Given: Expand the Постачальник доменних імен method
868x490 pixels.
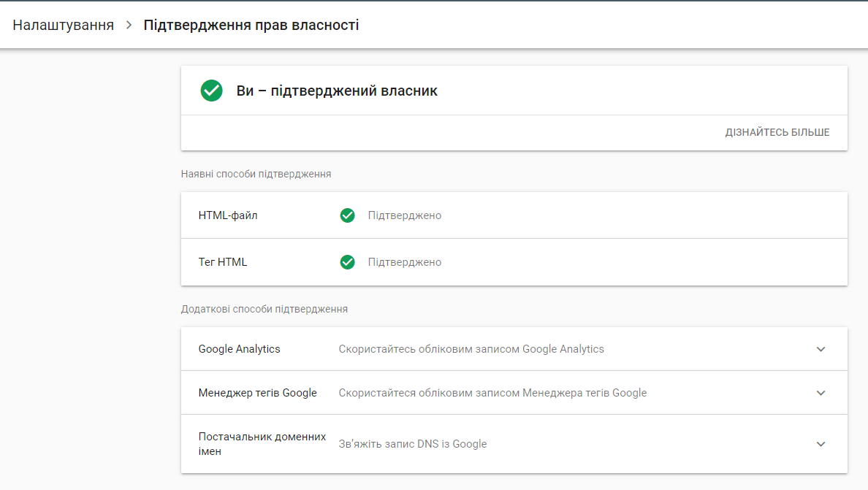Looking at the screenshot, I should (821, 444).
